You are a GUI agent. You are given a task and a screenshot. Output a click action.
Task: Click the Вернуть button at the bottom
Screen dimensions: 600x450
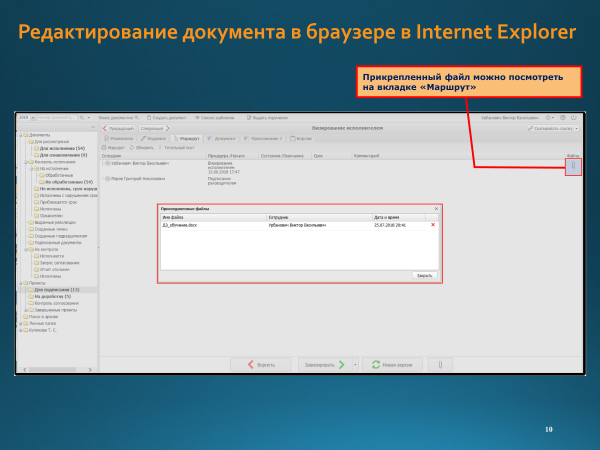coord(261,365)
